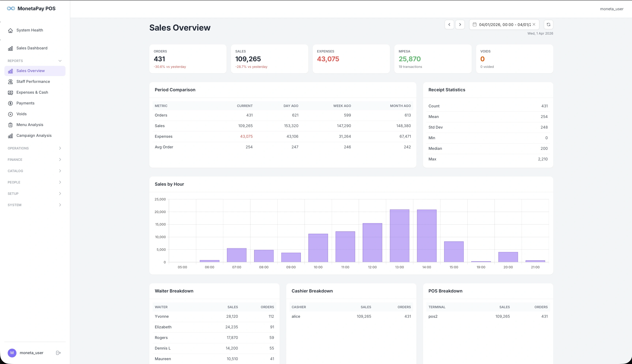
Task: Click the Expenses & Cash banknote icon
Action: pyautogui.click(x=10, y=93)
